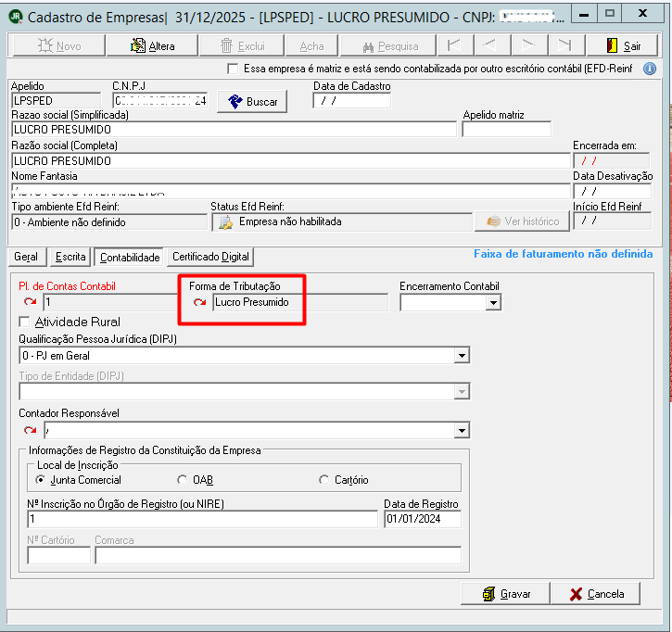The image size is (672, 632).
Task: Click the Pl. de Contas Contabil field
Action: (110, 302)
